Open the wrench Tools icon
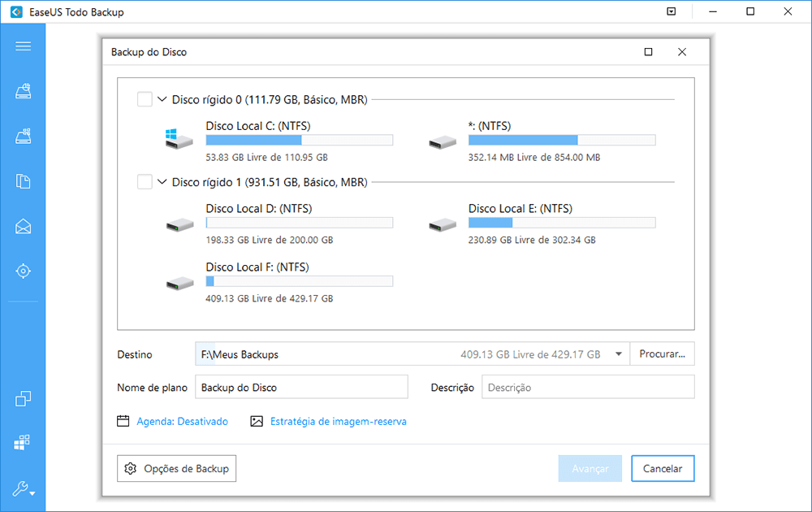 point(23,488)
